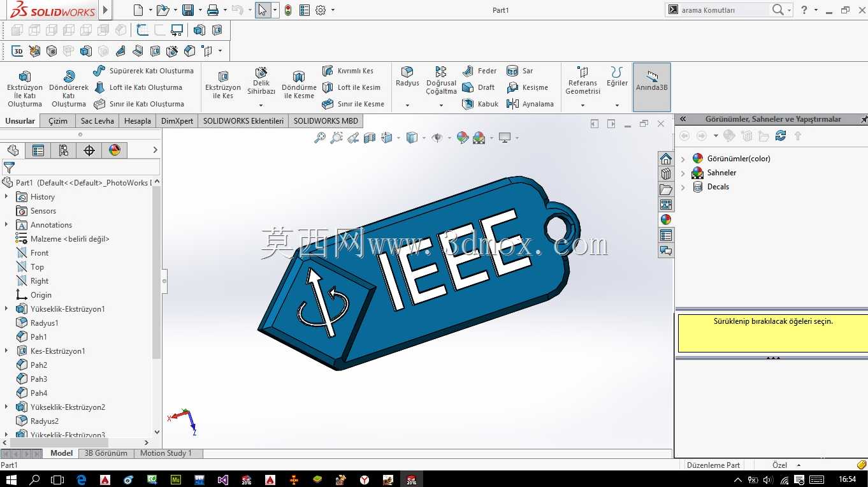This screenshot has height=487, width=868.
Task: Select the Kesişme intersect tool
Action: coord(528,87)
